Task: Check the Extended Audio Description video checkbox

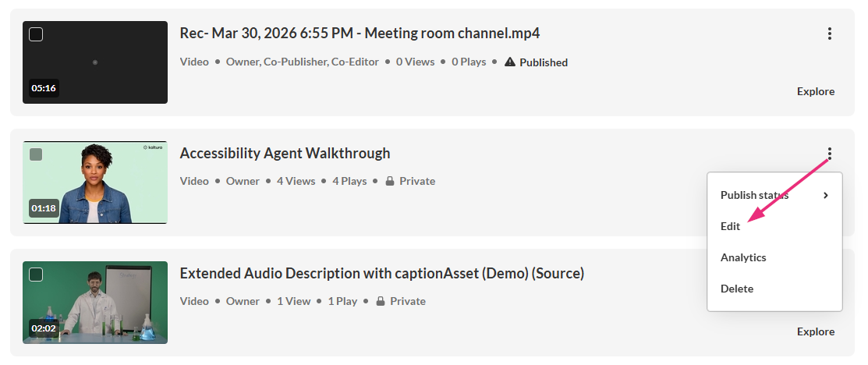Action: point(36,275)
